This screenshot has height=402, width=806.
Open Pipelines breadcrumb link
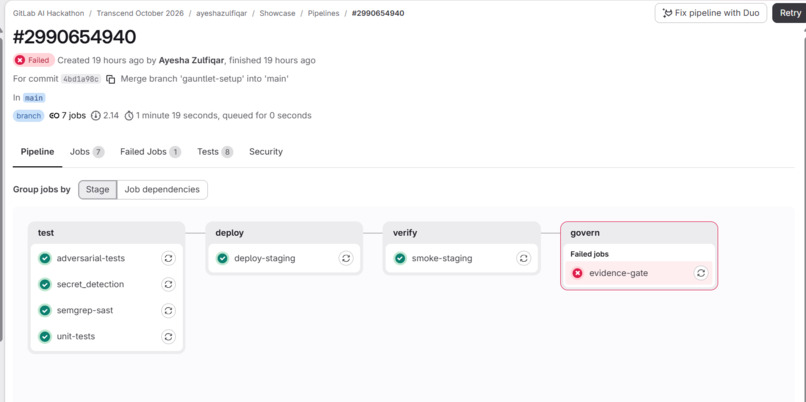[323, 13]
